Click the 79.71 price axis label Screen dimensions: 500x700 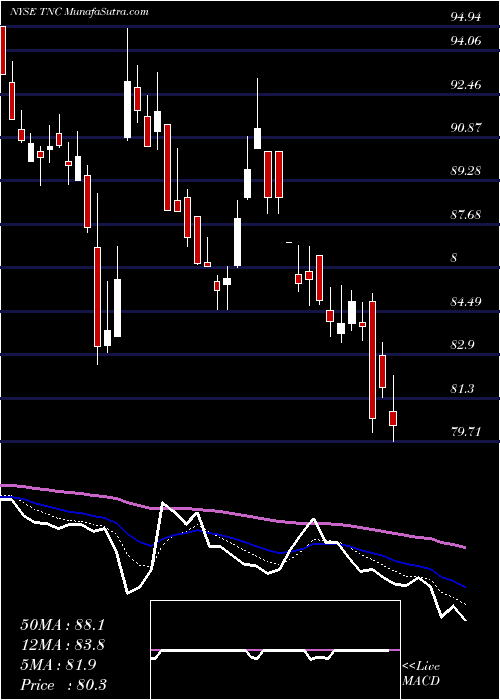coord(466,432)
